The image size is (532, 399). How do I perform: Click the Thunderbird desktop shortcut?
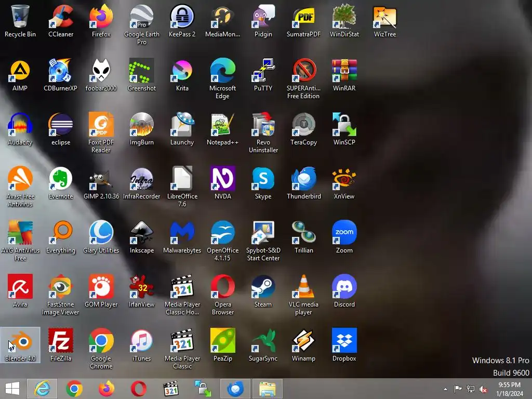[x=303, y=183]
